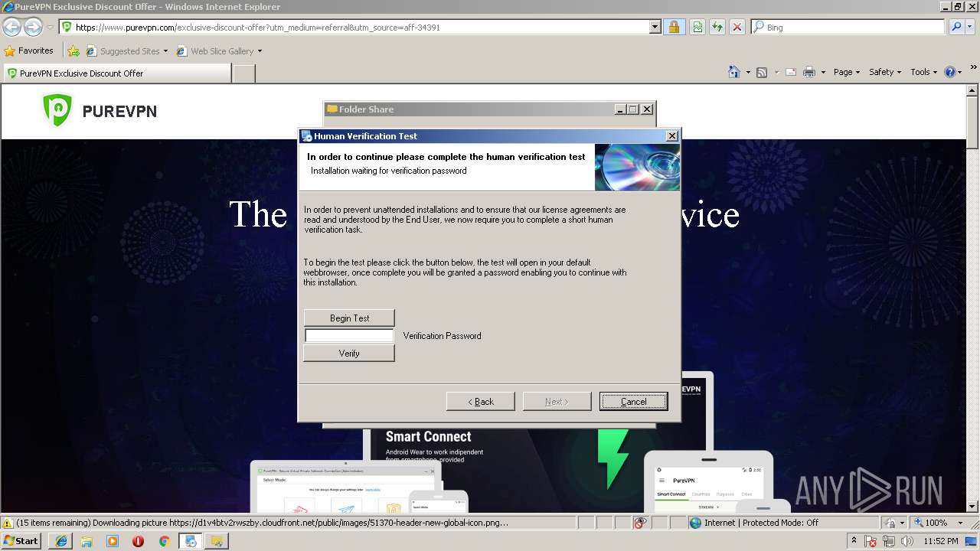Cancel the Human Verification Test
Screen dimensions: 980x551
[x=633, y=401]
